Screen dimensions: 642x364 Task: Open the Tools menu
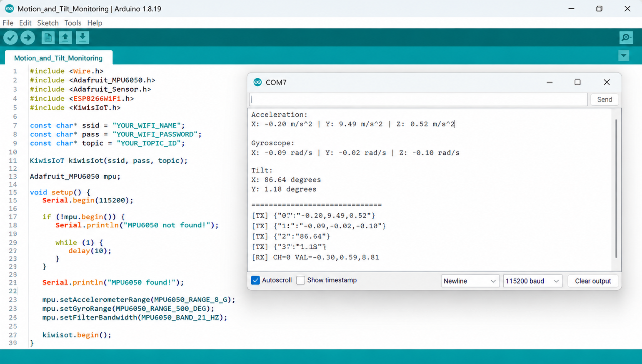[x=72, y=23]
